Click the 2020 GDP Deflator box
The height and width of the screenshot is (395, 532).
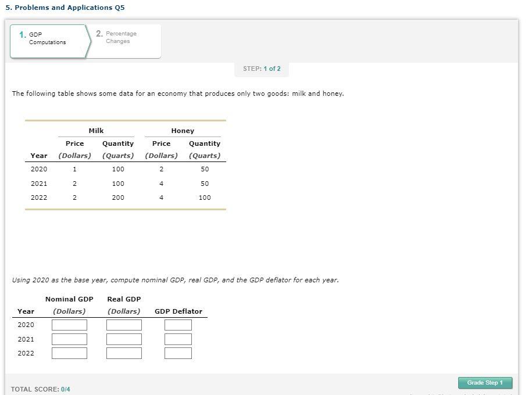coord(178,325)
